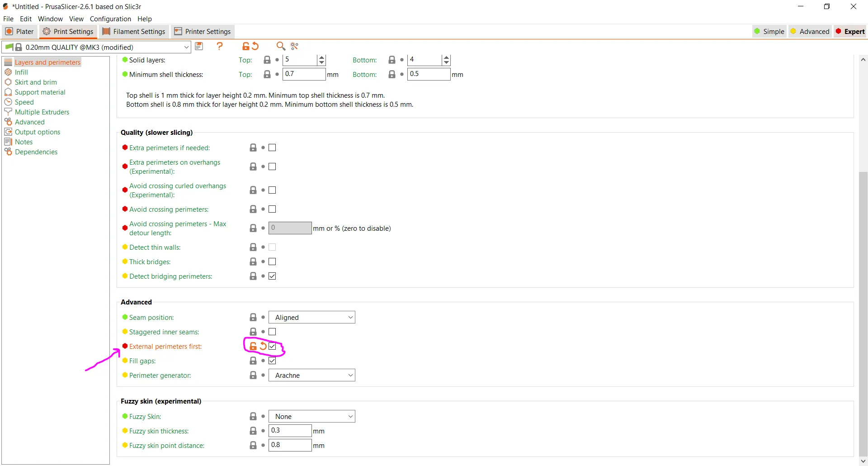Click the lock icon beside Perimeter generator

[253, 376]
